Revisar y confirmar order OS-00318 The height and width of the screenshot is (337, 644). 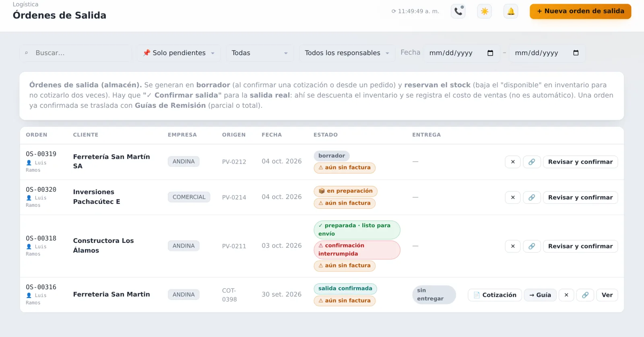[x=580, y=246]
